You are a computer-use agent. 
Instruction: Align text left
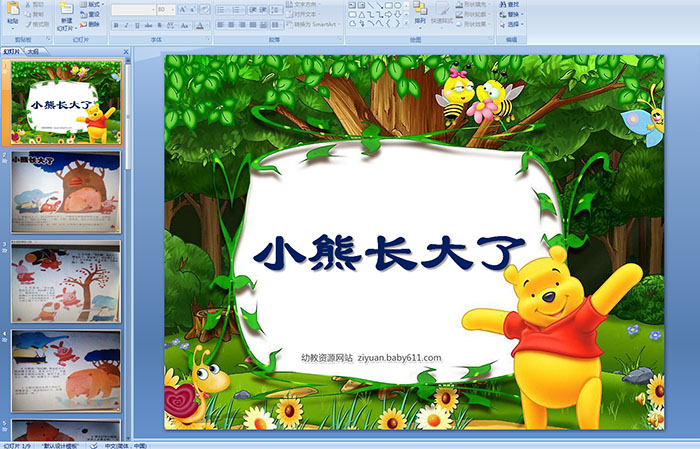[x=221, y=25]
